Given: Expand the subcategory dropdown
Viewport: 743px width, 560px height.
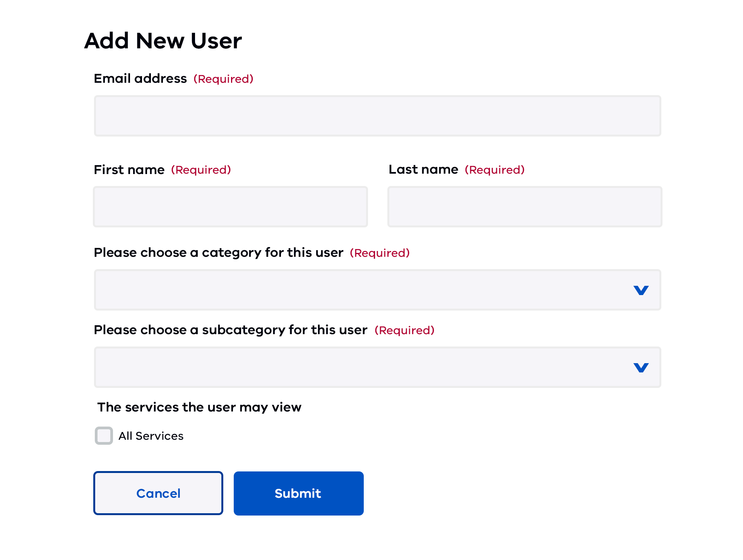Looking at the screenshot, I should 377,367.
